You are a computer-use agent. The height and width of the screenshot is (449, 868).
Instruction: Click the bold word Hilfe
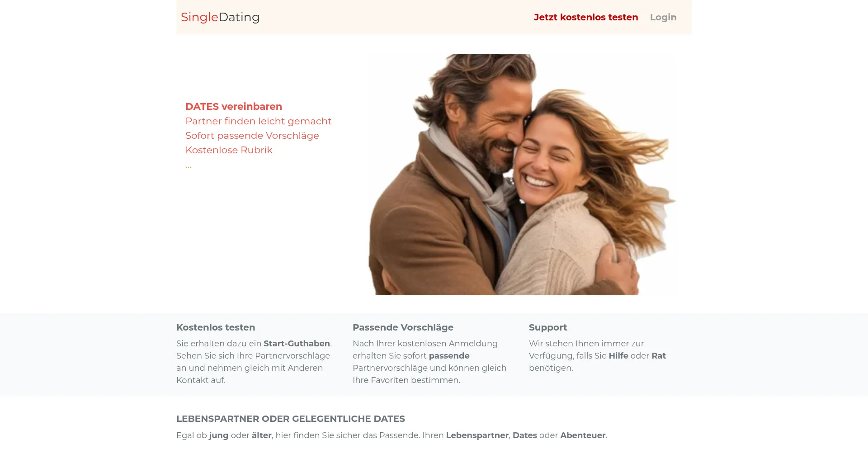click(x=618, y=356)
